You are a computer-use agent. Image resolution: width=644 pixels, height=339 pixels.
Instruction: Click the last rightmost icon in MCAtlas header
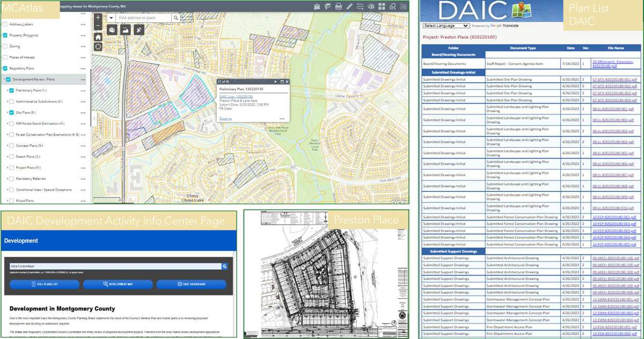[402, 6]
